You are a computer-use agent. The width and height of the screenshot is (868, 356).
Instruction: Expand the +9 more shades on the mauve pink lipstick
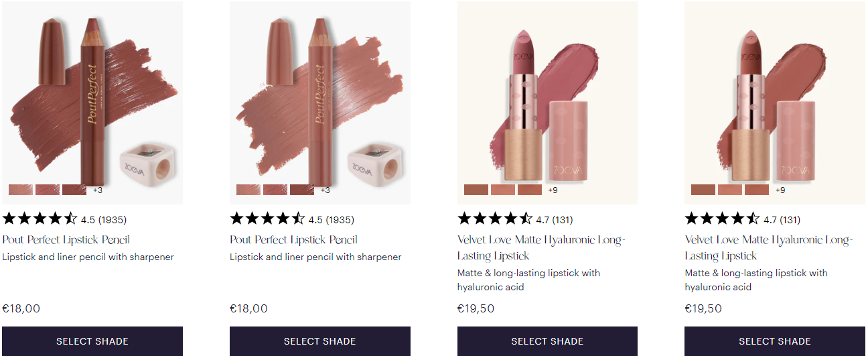(x=553, y=190)
